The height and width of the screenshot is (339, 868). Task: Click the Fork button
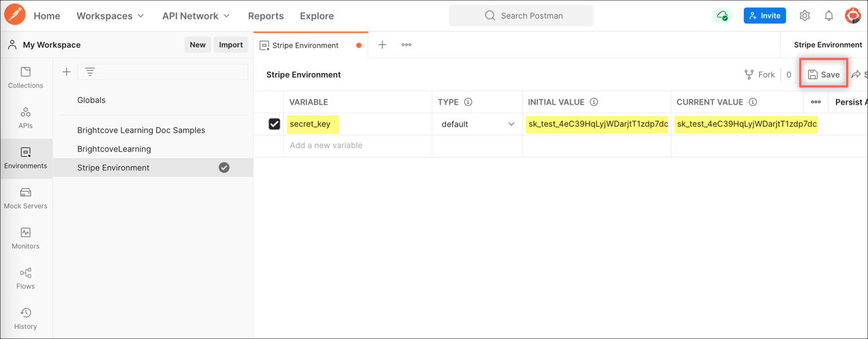pos(759,74)
